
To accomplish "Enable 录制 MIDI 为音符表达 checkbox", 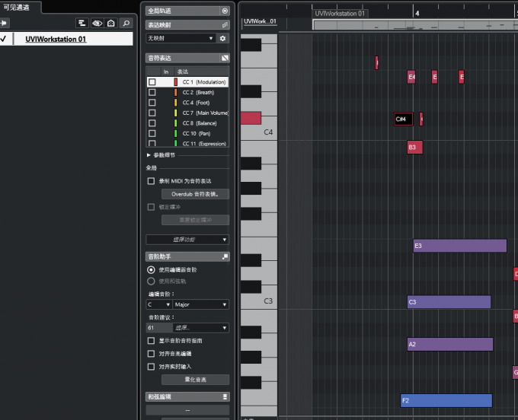I will [151, 181].
